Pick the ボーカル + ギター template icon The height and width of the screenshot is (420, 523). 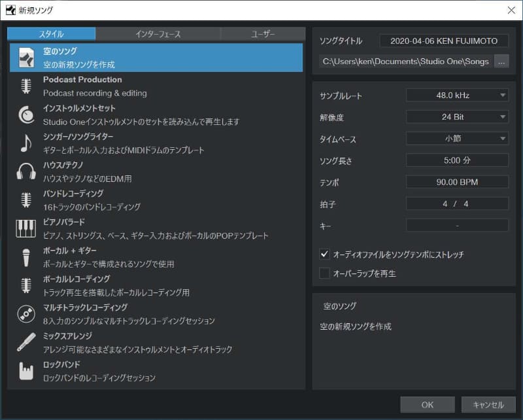[x=26, y=256]
